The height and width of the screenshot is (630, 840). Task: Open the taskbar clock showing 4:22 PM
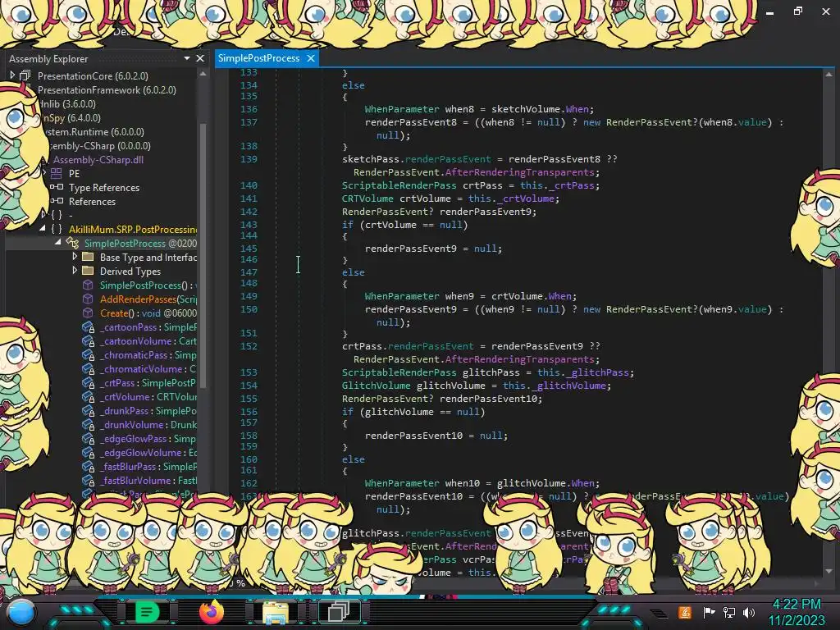click(797, 612)
